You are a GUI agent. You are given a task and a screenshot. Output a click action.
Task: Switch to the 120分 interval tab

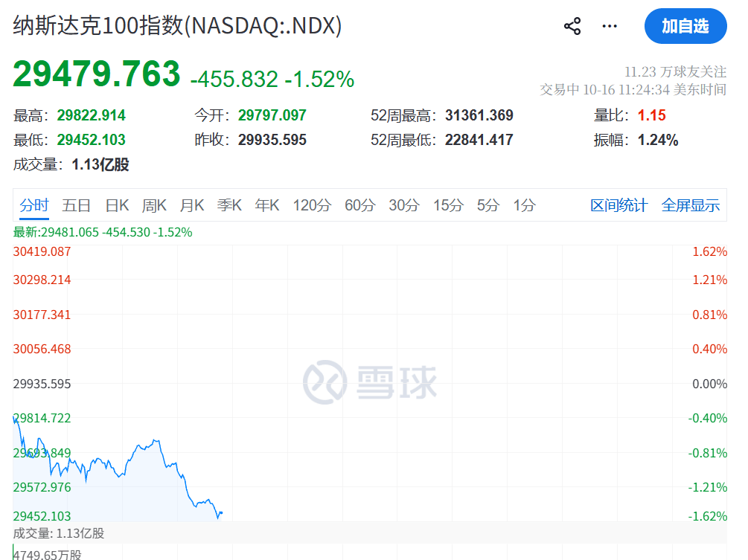312,205
